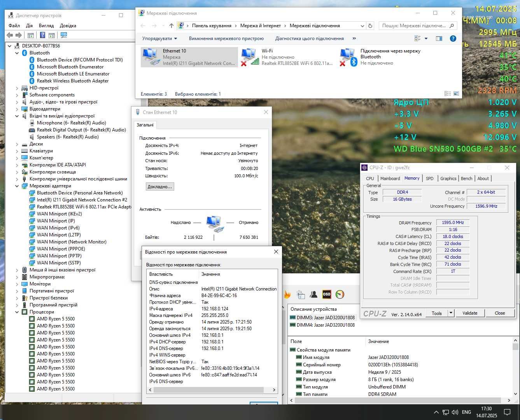Click Вимкнення мережевого пристрою

226,38
